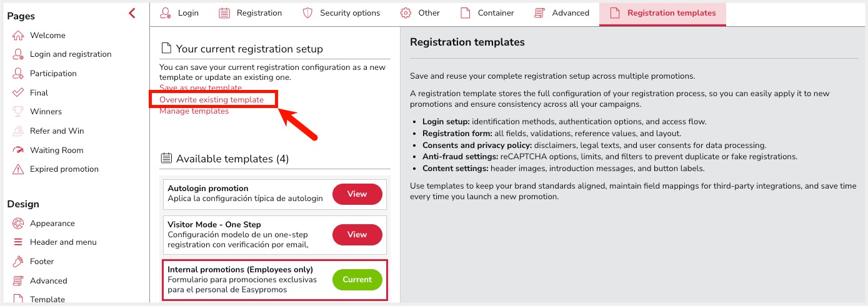This screenshot has height=306, width=868.
Task: Click the Winners trophy icon
Action: pyautogui.click(x=18, y=112)
